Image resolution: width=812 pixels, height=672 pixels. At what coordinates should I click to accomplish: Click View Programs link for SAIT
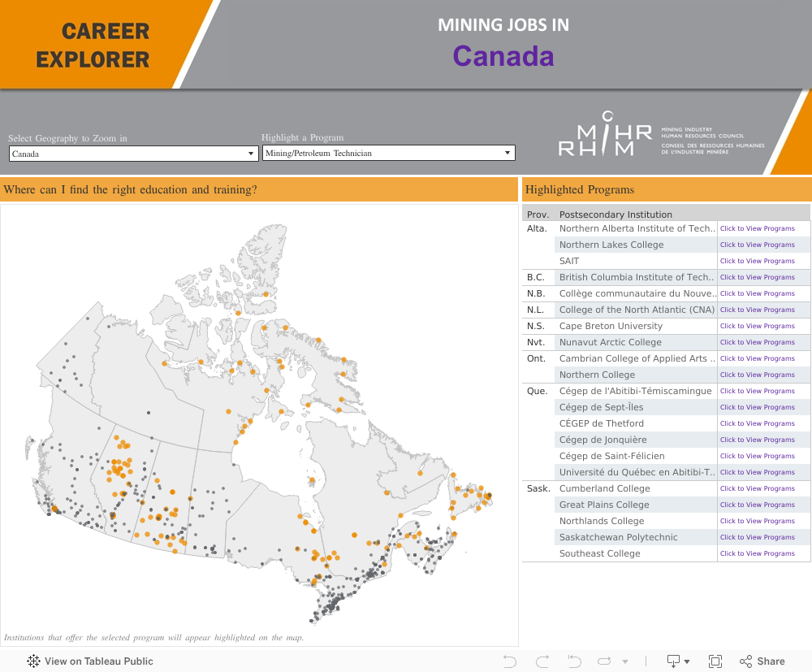[x=757, y=261]
